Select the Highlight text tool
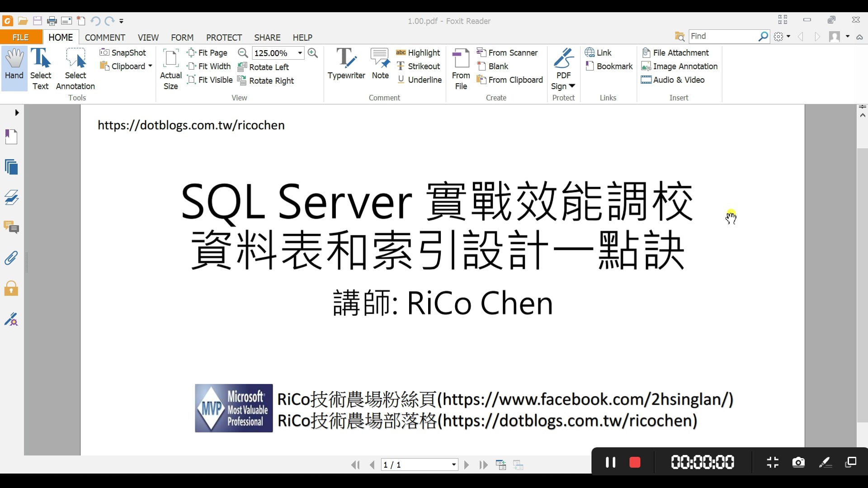Image resolution: width=868 pixels, height=488 pixels. click(418, 53)
